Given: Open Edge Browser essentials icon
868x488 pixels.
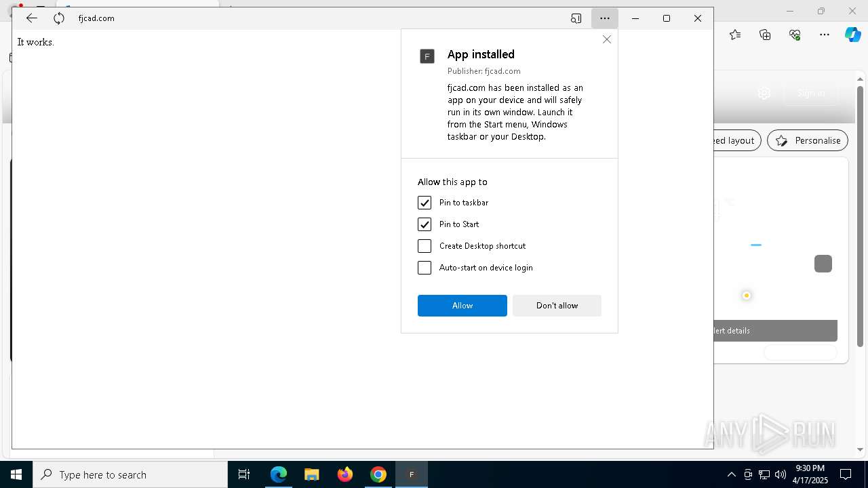Looking at the screenshot, I should tap(795, 35).
